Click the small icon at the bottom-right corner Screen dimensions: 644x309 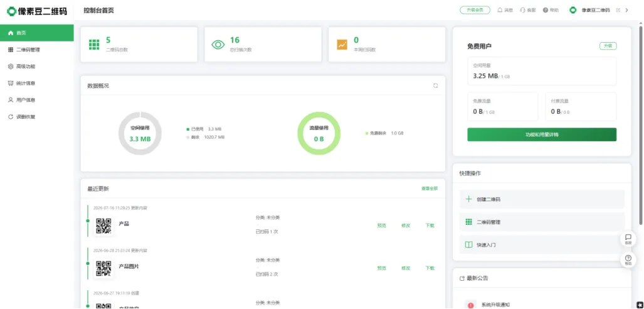tap(640, 305)
